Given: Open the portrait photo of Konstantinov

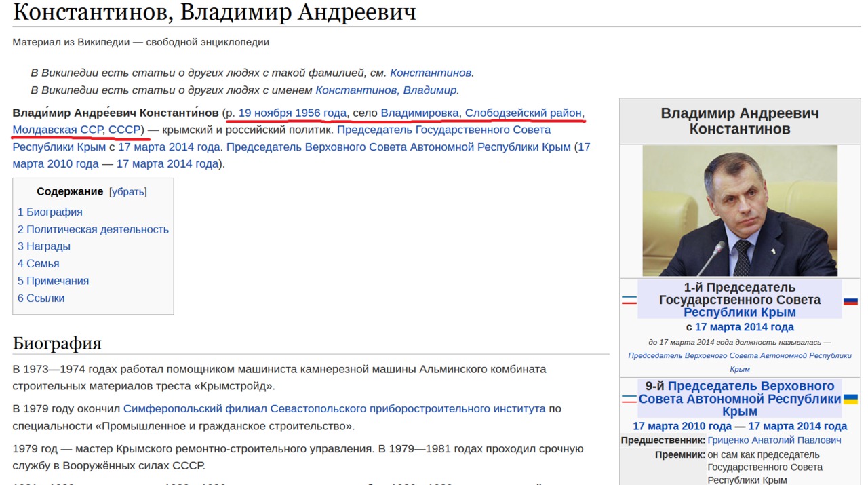Looking at the screenshot, I should click(x=740, y=210).
